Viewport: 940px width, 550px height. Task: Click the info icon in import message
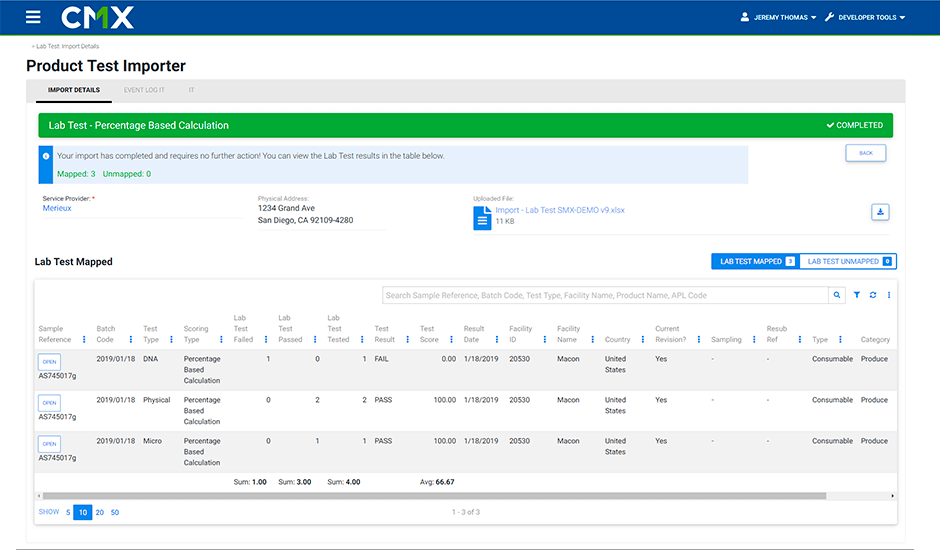tap(46, 156)
